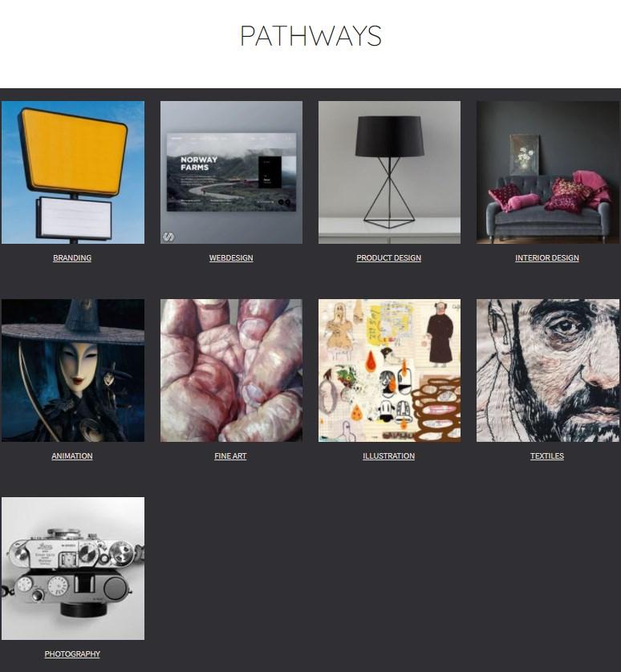The height and width of the screenshot is (672, 621).
Task: Select the collage illustration thumbnail
Action: tap(389, 370)
